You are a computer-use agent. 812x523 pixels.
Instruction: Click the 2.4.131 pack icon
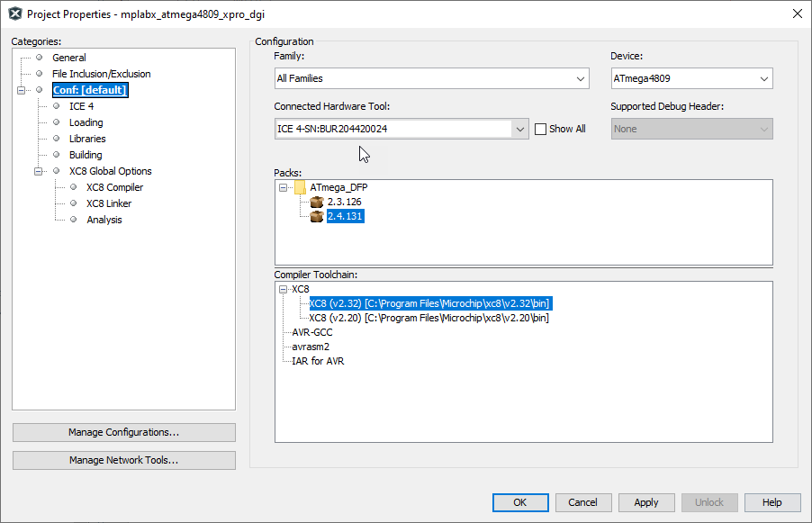317,216
